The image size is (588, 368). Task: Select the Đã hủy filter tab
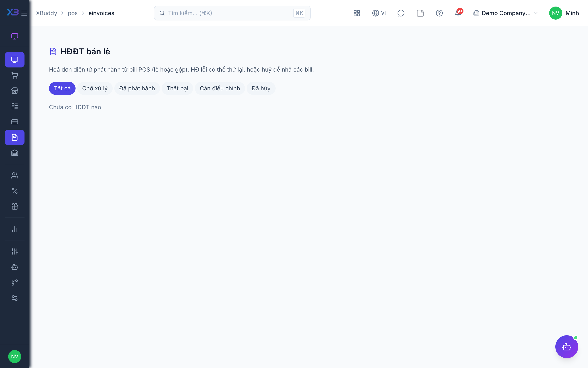[x=261, y=88]
